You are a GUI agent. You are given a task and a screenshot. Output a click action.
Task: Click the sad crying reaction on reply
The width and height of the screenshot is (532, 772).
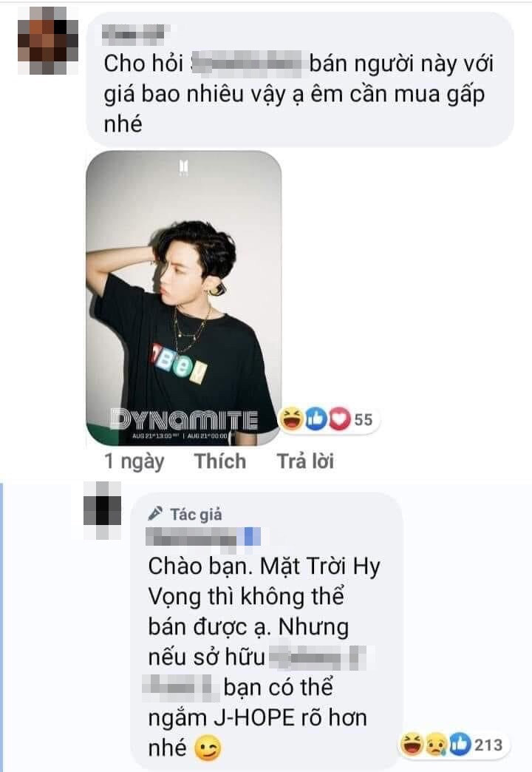click(436, 745)
